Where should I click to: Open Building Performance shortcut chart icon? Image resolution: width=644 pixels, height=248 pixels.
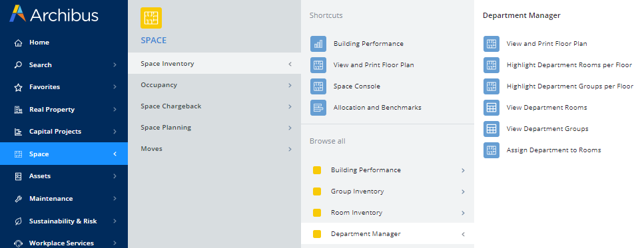click(318, 44)
